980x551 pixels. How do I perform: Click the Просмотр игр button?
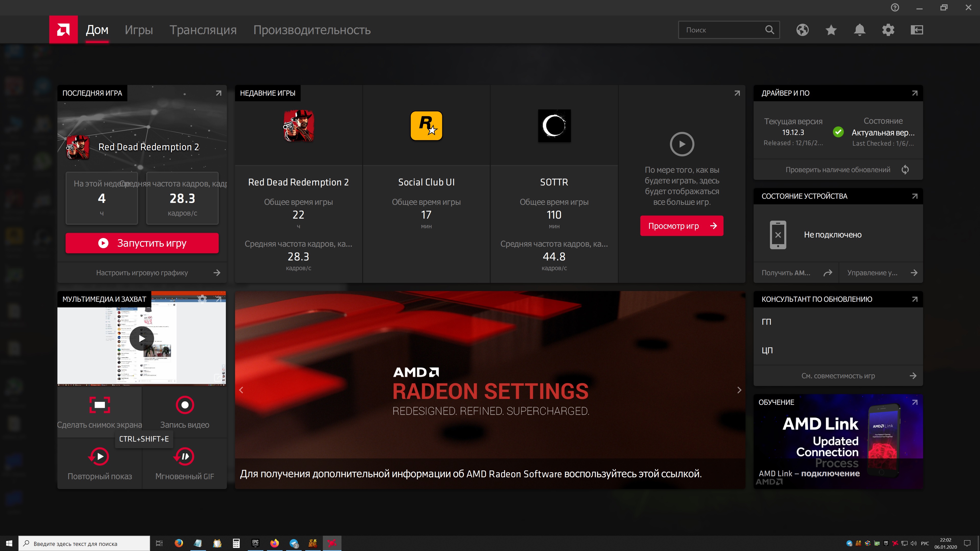click(681, 226)
